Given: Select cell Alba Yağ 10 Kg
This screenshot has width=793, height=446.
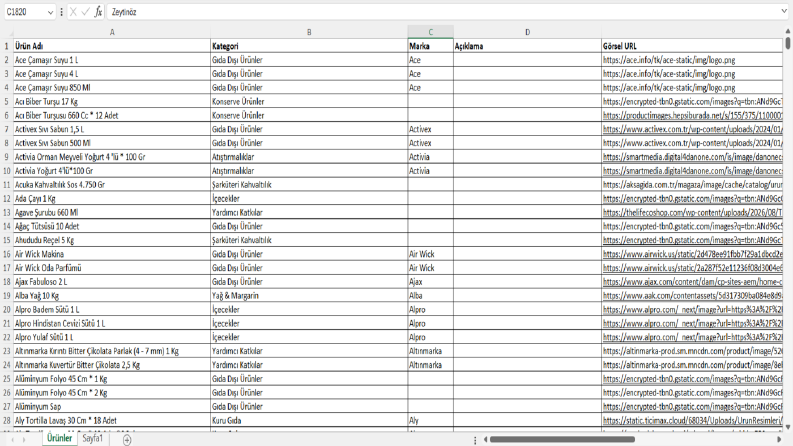Looking at the screenshot, I should [x=112, y=296].
